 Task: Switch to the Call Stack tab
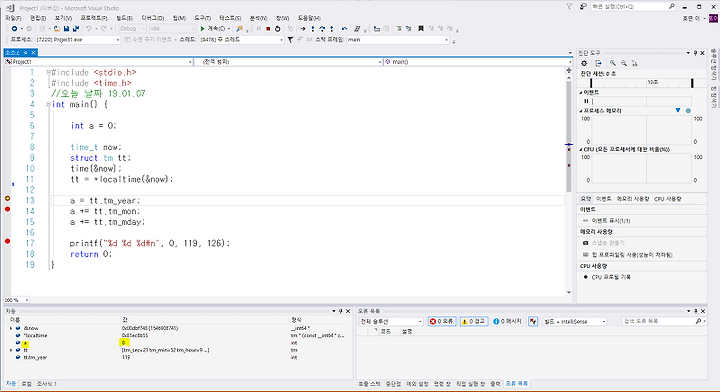click(x=369, y=384)
